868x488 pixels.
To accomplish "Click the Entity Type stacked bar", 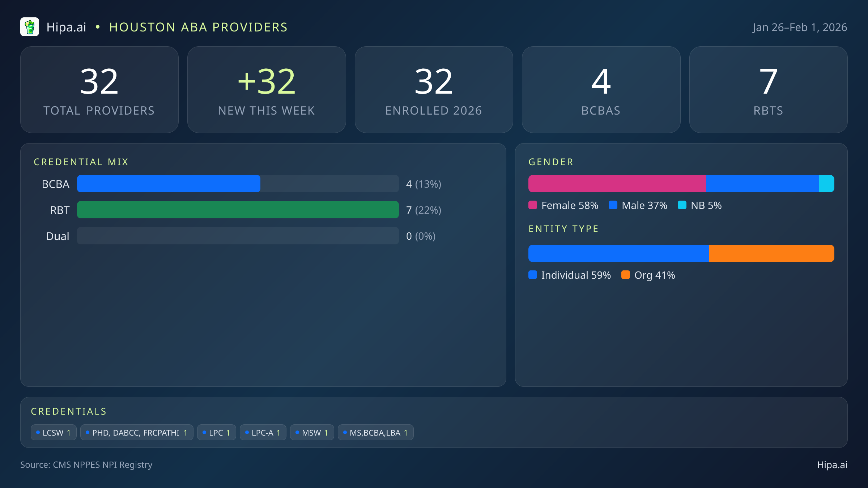I will point(681,253).
